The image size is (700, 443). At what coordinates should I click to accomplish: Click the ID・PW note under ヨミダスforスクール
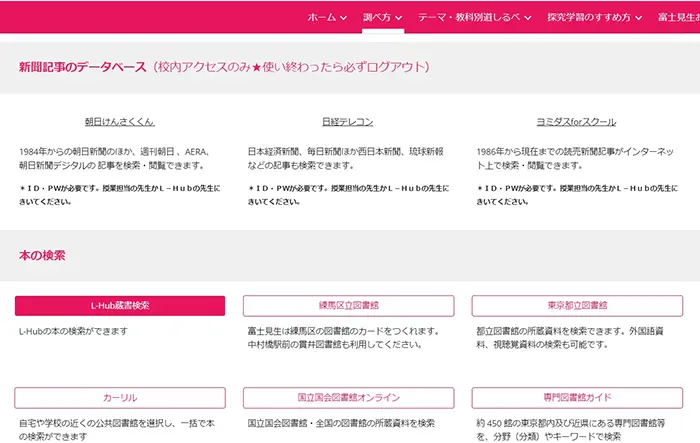click(577, 195)
